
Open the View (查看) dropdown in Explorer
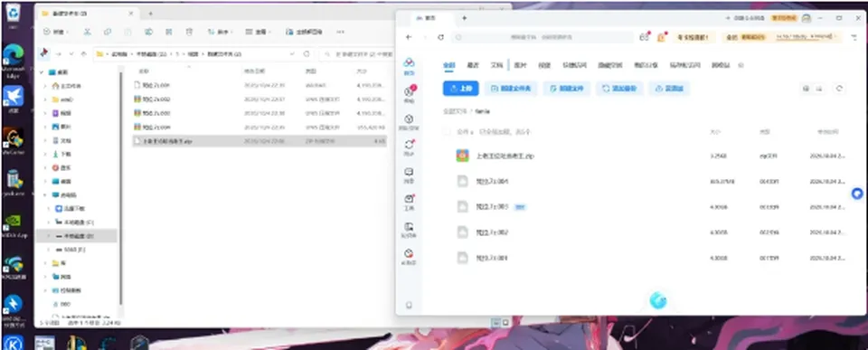pyautogui.click(x=259, y=33)
